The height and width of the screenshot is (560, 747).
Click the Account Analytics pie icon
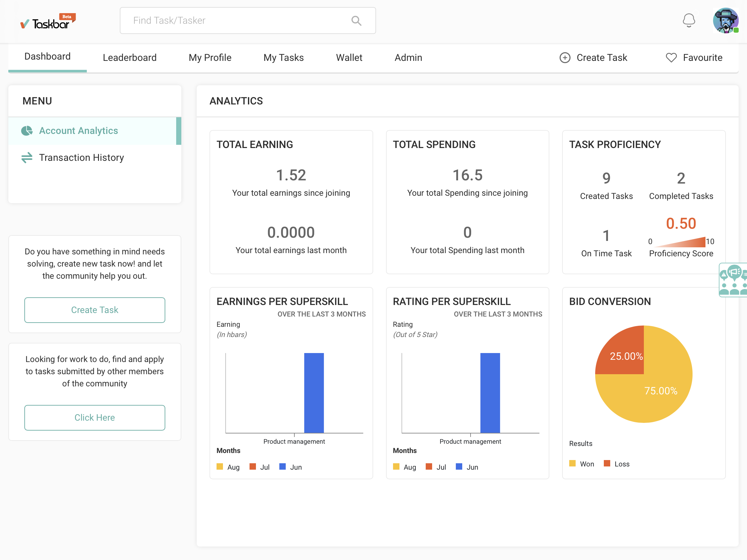(x=27, y=131)
